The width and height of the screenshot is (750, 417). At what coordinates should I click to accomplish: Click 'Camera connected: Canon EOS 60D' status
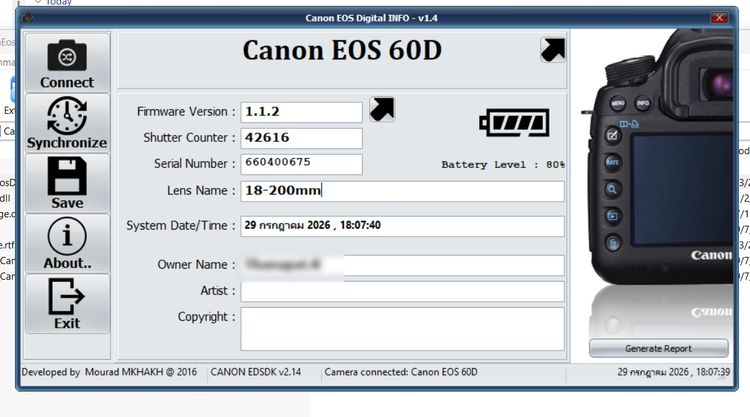point(401,372)
